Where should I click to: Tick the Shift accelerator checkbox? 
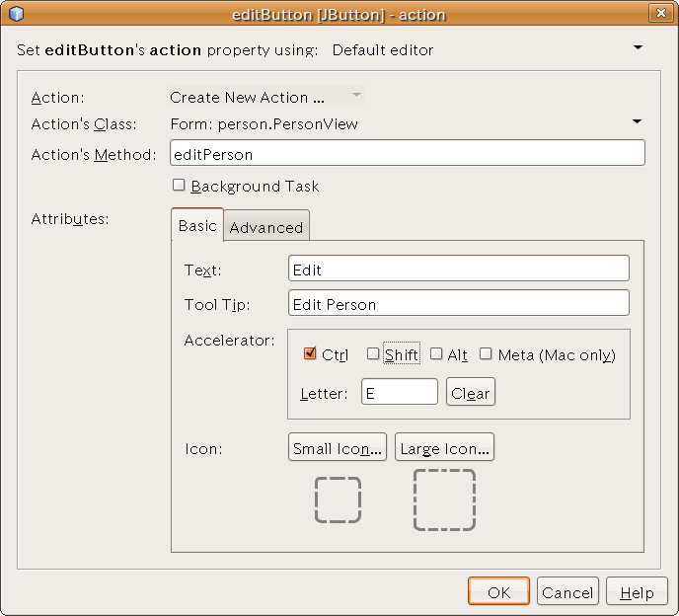[373, 353]
